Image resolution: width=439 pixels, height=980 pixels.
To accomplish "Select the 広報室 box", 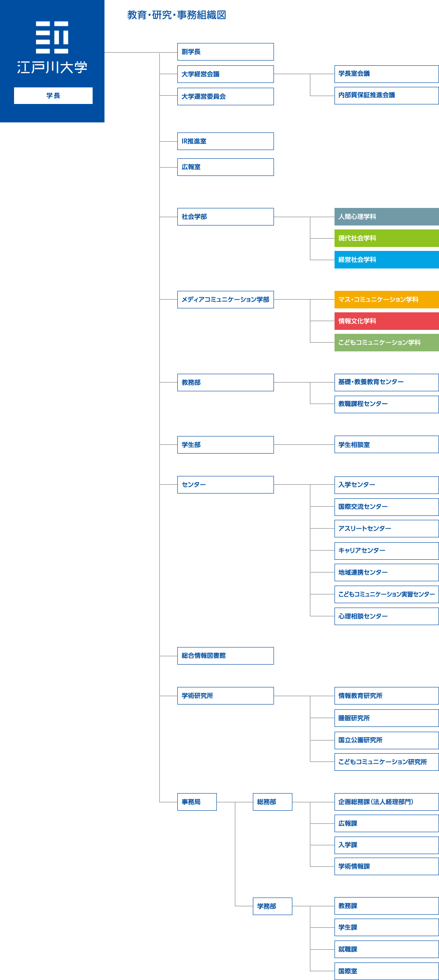I will (226, 167).
